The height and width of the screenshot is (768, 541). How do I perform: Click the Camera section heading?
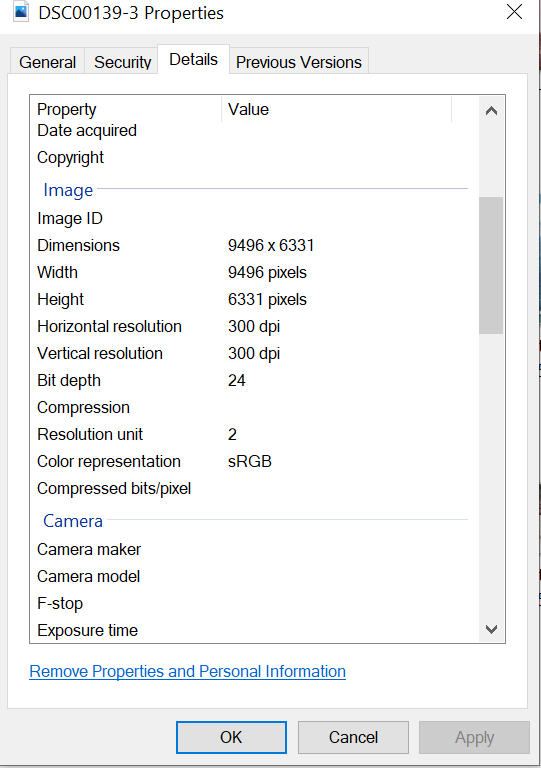click(x=73, y=521)
